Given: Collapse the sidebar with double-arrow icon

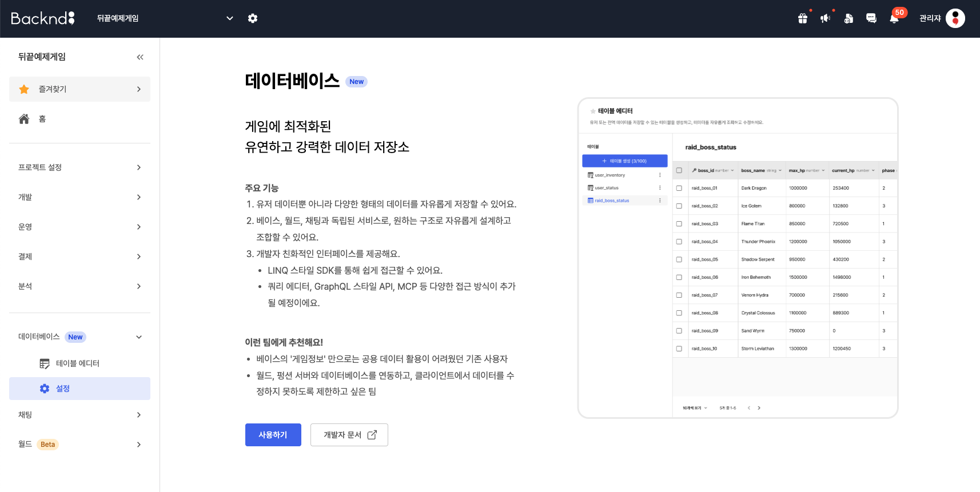Looking at the screenshot, I should coord(140,57).
